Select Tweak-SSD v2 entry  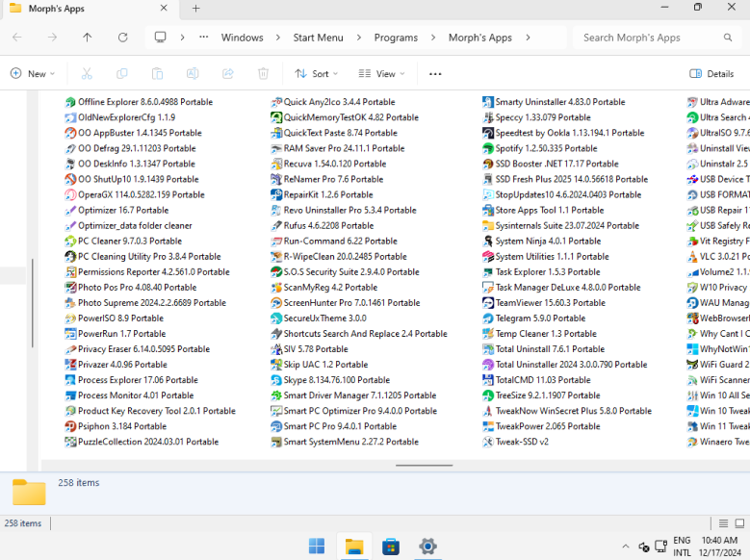point(516,442)
